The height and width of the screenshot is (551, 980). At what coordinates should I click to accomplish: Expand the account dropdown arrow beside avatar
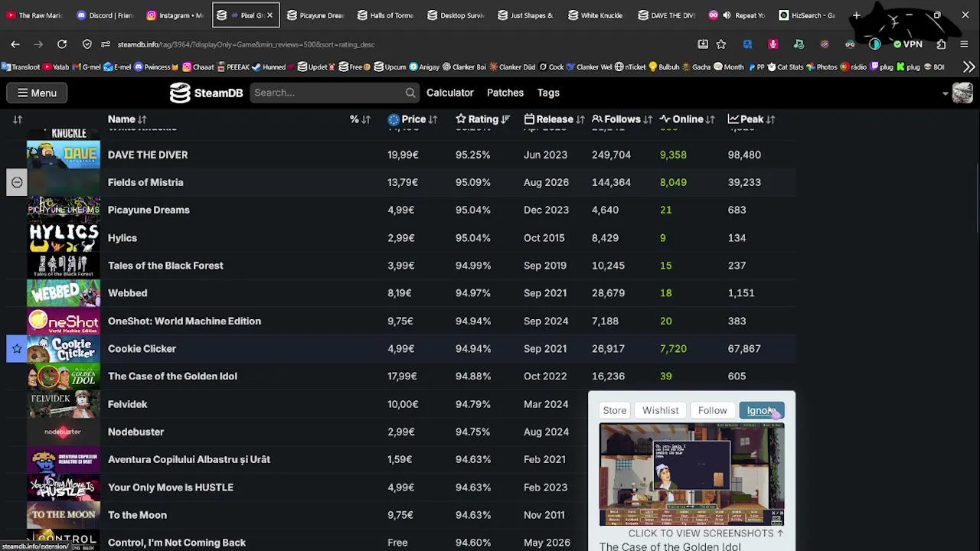[x=946, y=93]
